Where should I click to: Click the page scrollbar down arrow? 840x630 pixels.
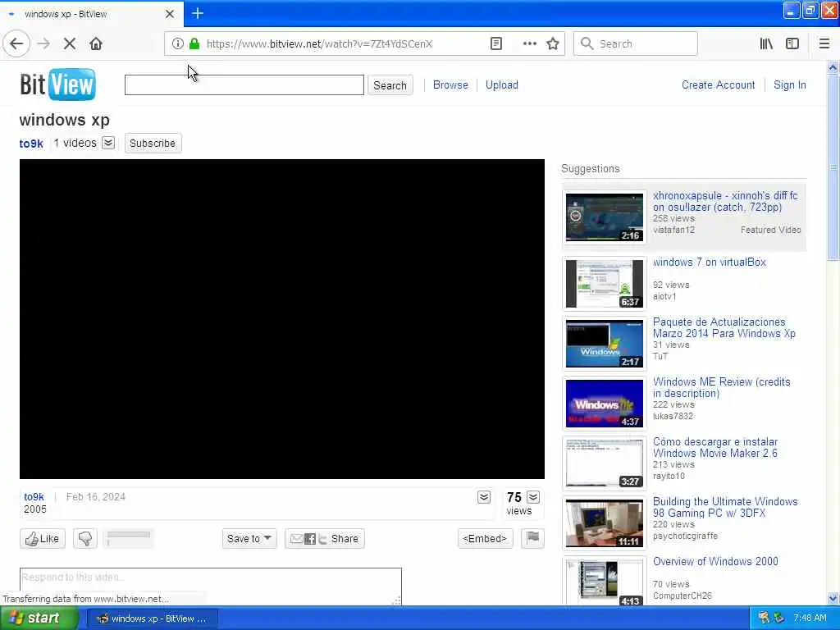point(833,598)
